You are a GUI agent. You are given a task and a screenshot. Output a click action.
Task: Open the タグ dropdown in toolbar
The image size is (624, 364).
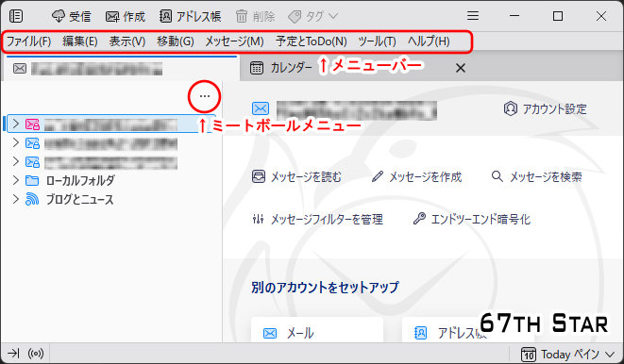[312, 16]
